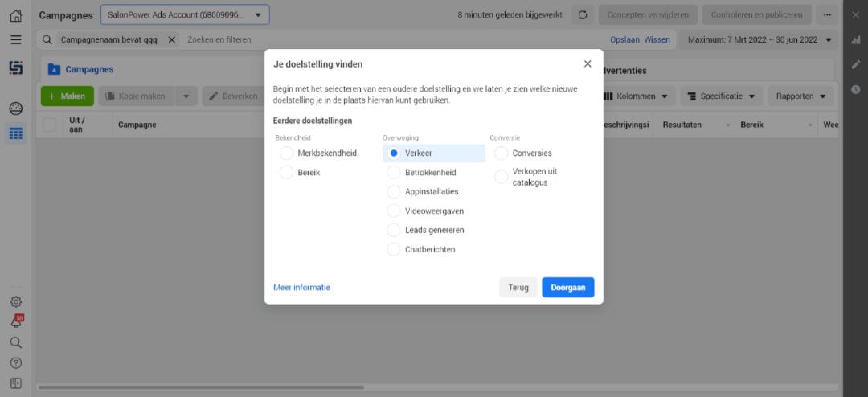Viewport: 868px width, 397px height.
Task: Open the help question mark icon
Action: [x=15, y=363]
